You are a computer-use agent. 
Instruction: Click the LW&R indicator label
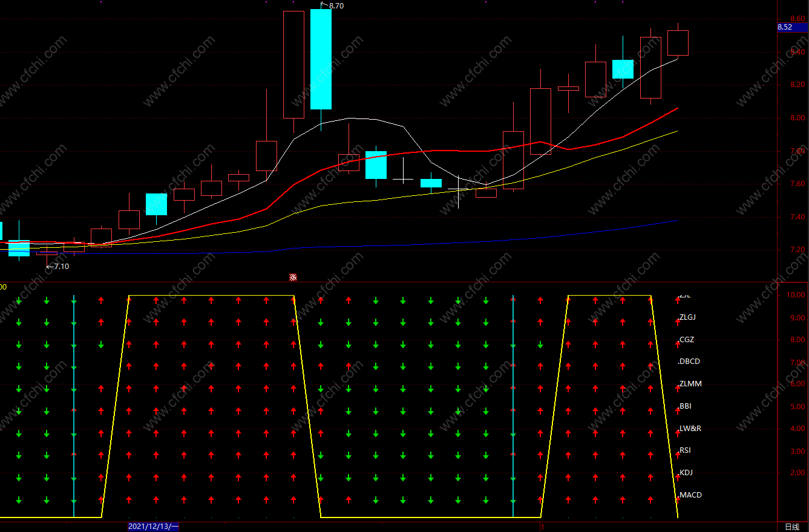pos(690,429)
